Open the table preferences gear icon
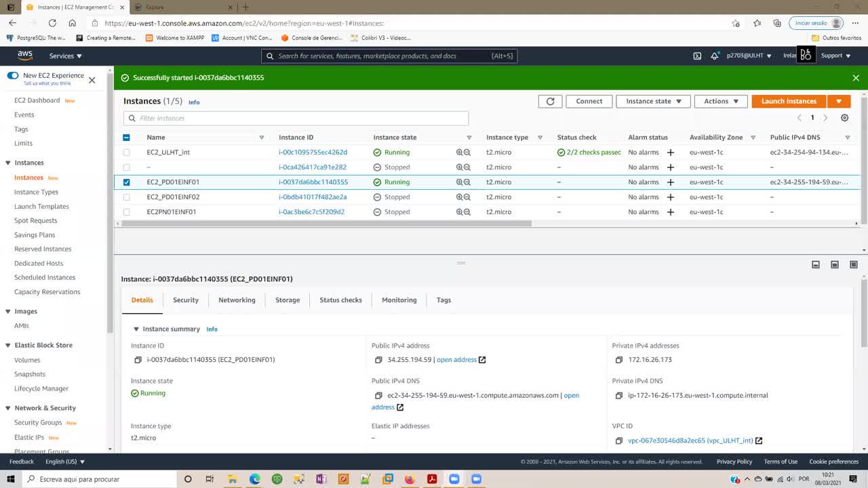868x488 pixels. pyautogui.click(x=844, y=118)
